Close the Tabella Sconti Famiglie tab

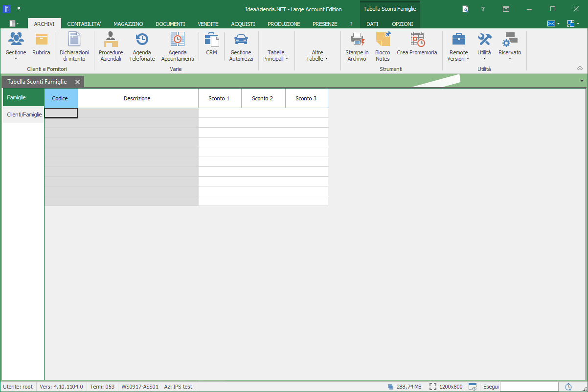[77, 82]
